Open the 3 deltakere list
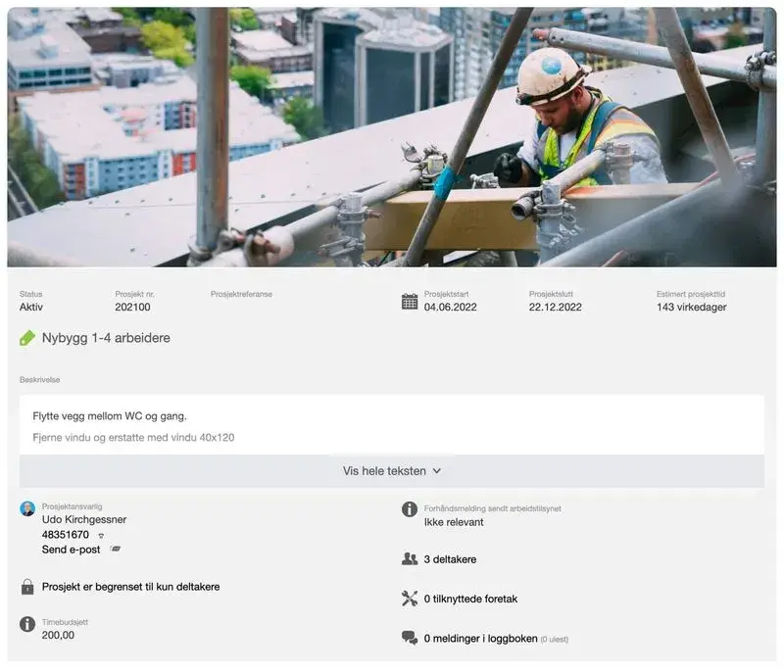The height and width of the screenshot is (672, 784). pos(452,558)
